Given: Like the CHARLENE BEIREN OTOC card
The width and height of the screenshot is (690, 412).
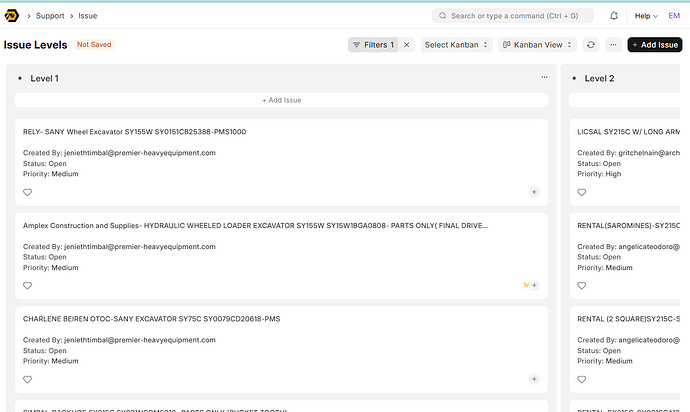Looking at the screenshot, I should pyautogui.click(x=27, y=379).
